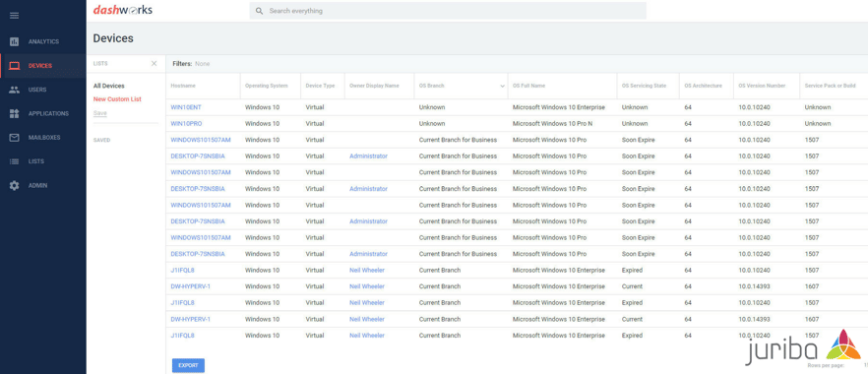Screen dimensions: 868x374
Task: Go to Lists section
Action: (36, 161)
